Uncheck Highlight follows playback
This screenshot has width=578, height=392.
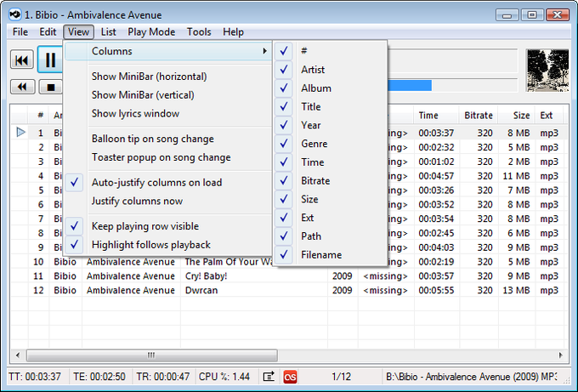(168, 245)
